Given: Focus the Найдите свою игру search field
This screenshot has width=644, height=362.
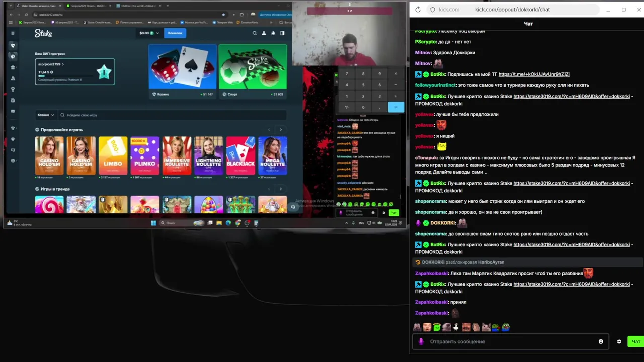Looking at the screenshot, I should coord(173,115).
